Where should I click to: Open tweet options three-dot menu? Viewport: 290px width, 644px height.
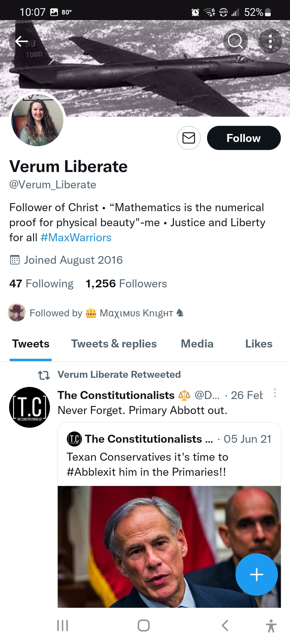[275, 393]
